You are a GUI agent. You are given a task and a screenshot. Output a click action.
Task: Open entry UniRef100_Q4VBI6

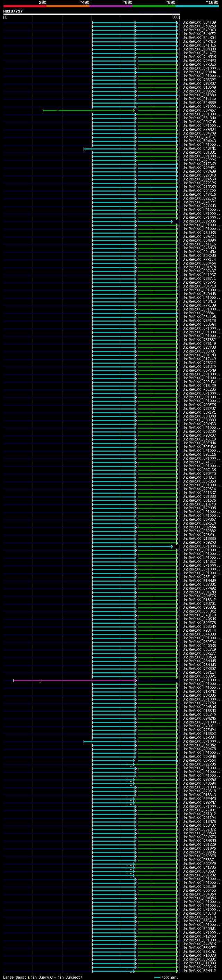(199, 944)
